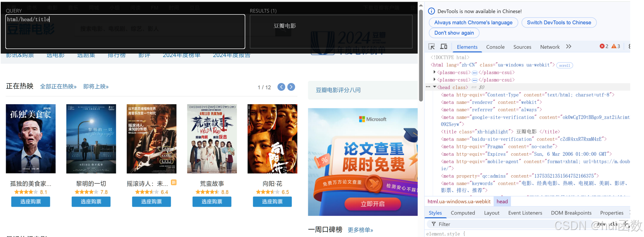Show the previous slide of now-showing movies
This screenshot has height=237, width=644.
pyautogui.click(x=281, y=87)
